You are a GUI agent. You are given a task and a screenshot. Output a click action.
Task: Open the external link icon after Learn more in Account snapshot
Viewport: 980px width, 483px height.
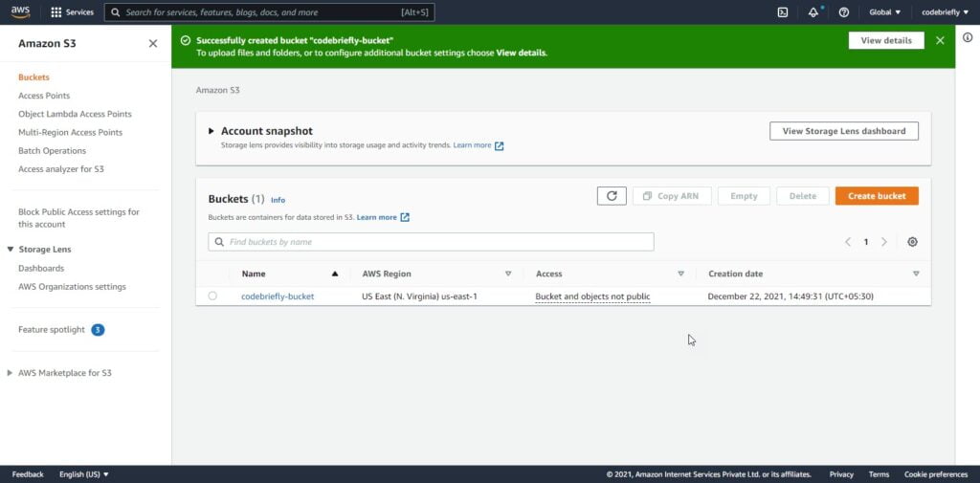pyautogui.click(x=499, y=145)
